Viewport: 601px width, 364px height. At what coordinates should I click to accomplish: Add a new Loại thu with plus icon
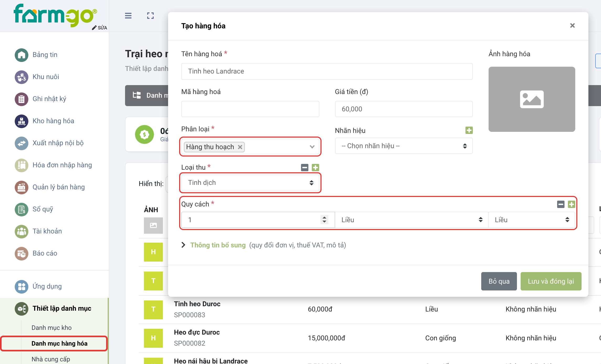pyautogui.click(x=315, y=168)
